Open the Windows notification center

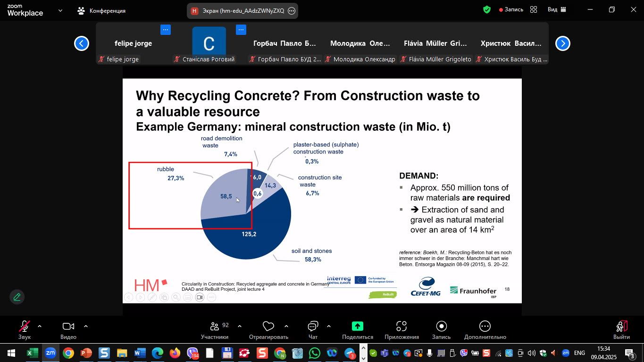(x=629, y=353)
